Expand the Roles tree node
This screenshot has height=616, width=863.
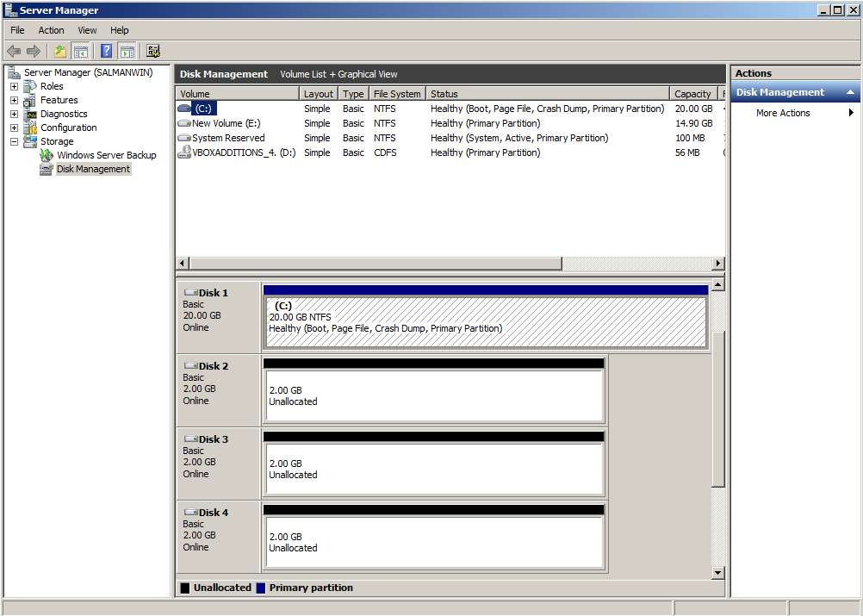(x=15, y=86)
